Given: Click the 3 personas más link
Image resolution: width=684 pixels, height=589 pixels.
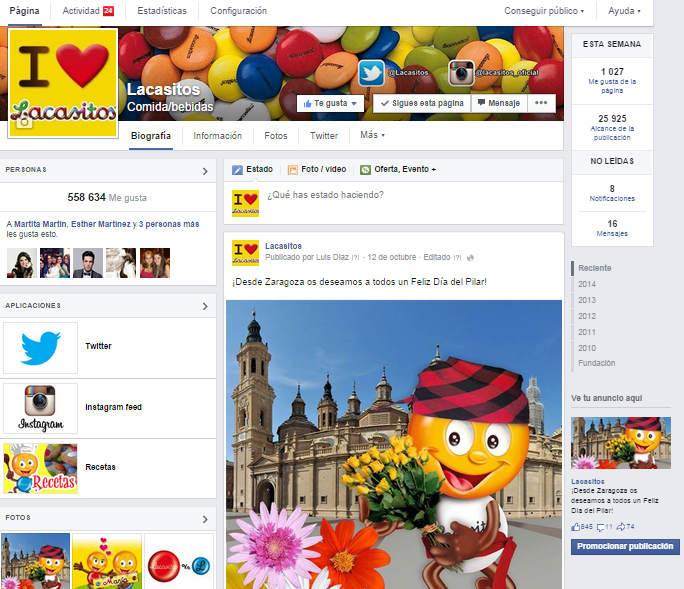Looking at the screenshot, I should click(x=169, y=224).
